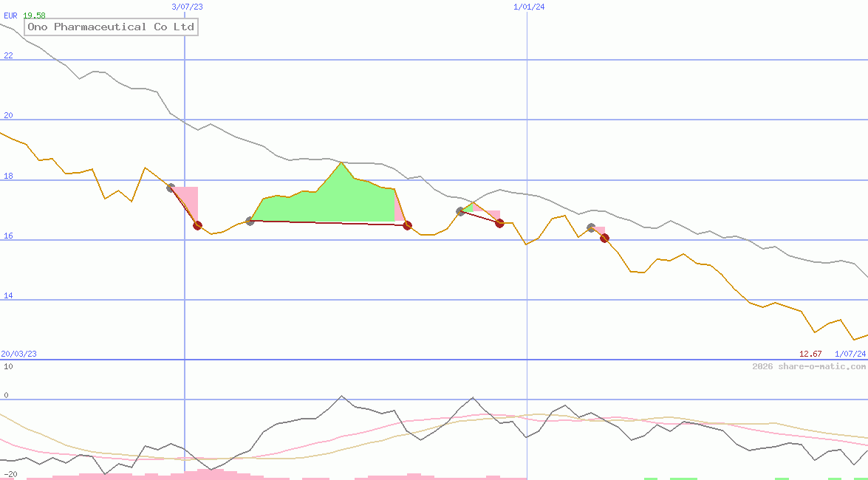Open the 3/07/23 date label
This screenshot has height=480, width=868.
(185, 6)
